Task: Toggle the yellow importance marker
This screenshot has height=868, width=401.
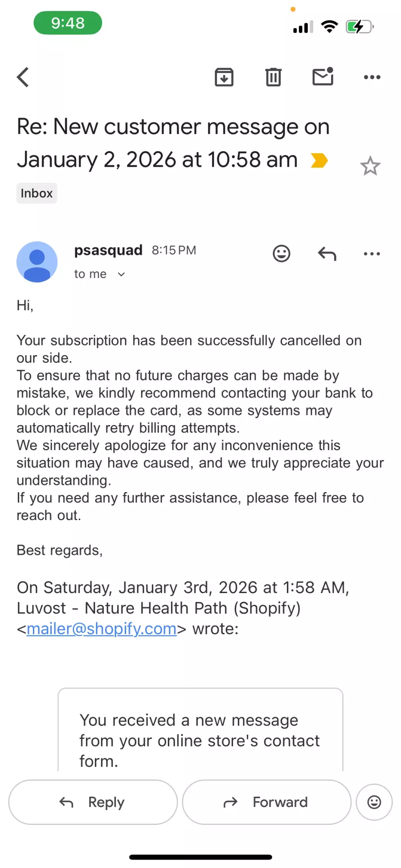Action: [319, 160]
